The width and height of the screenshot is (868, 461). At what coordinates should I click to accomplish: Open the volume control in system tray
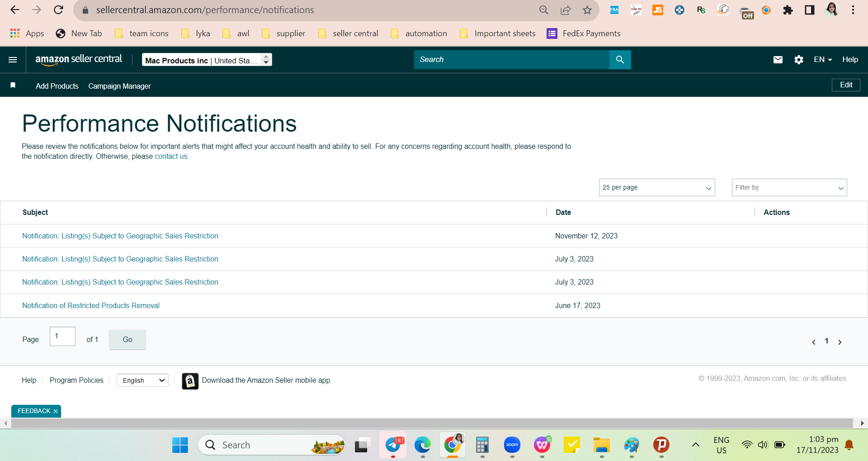click(x=763, y=445)
